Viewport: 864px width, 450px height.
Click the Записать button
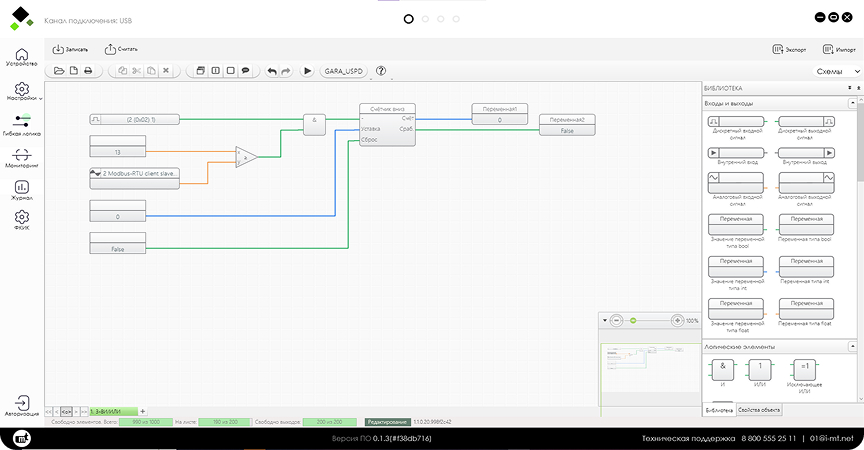click(70, 49)
